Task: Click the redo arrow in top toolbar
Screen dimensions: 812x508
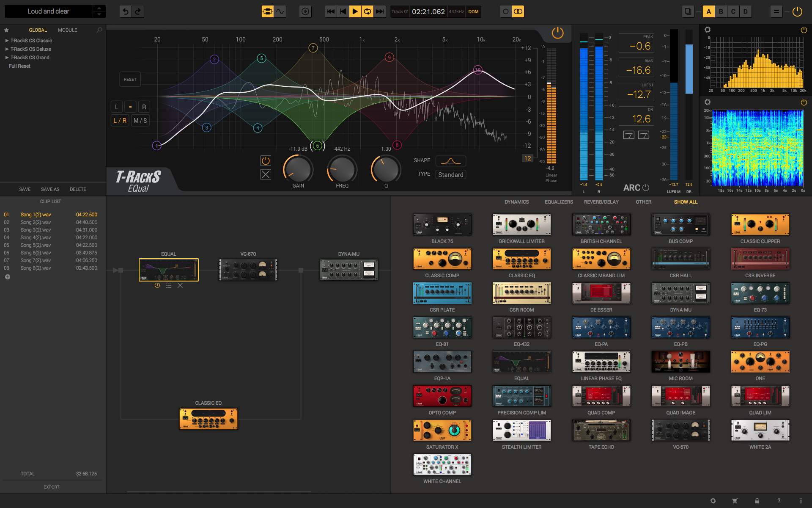Action: point(138,11)
